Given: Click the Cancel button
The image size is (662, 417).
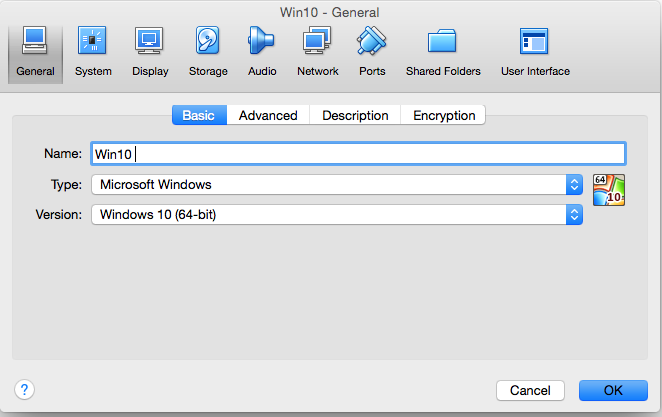Looking at the screenshot, I should point(530,390).
